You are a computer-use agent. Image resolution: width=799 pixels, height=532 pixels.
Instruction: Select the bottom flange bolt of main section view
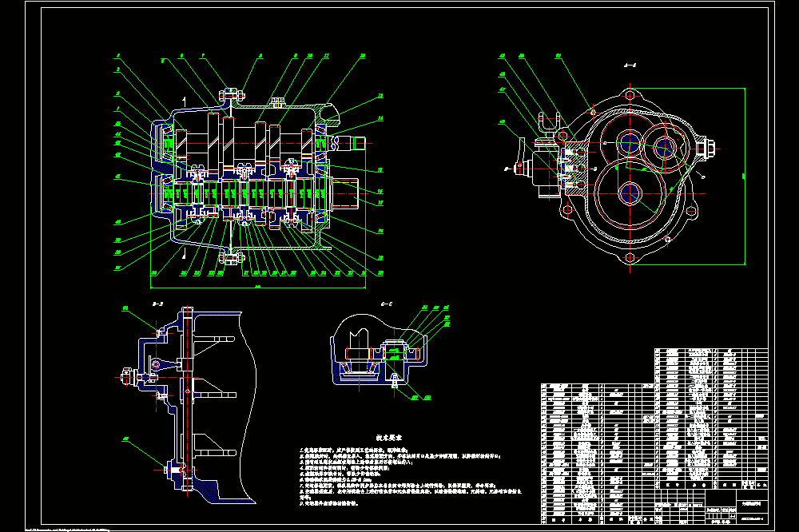pyautogui.click(x=232, y=259)
